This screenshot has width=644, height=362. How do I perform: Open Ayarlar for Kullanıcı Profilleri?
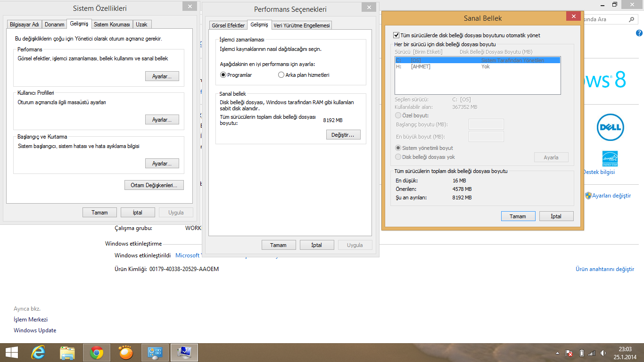(162, 120)
